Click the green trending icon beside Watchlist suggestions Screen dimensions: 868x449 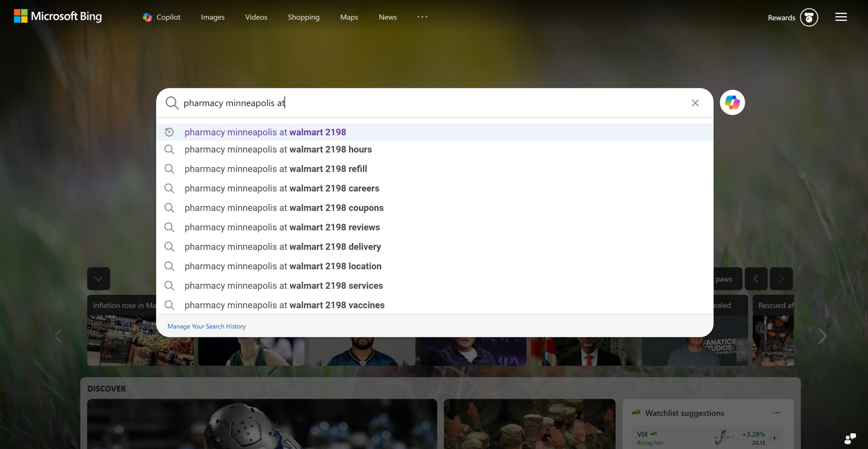pos(637,413)
